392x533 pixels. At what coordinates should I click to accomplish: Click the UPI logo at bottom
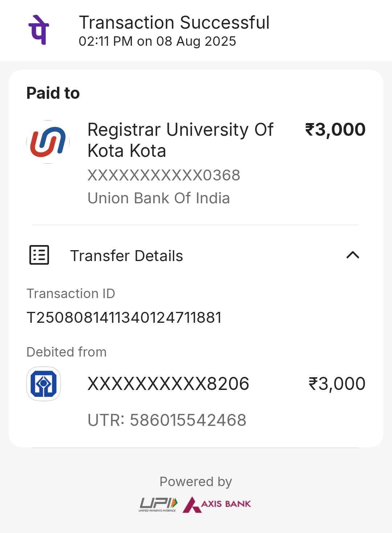pyautogui.click(x=158, y=504)
